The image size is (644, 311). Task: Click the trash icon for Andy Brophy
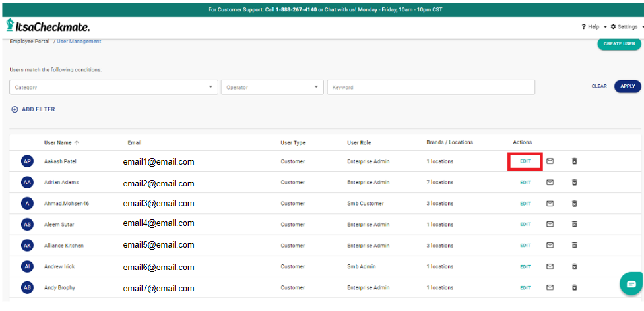click(x=574, y=288)
